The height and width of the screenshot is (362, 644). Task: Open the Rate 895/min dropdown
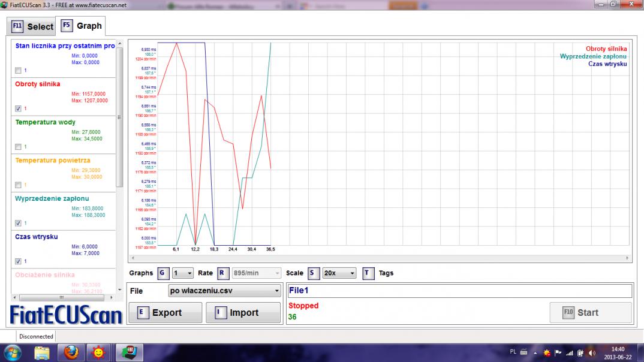tap(256, 273)
